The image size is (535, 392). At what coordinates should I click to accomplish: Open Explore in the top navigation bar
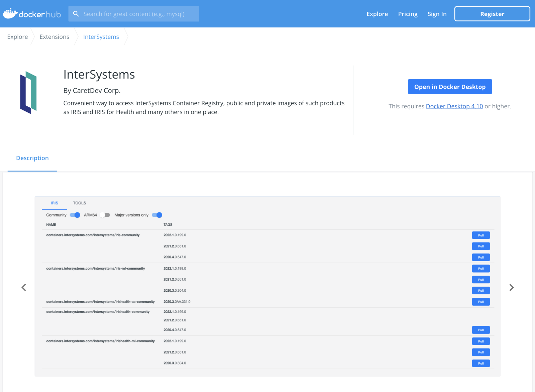point(377,14)
